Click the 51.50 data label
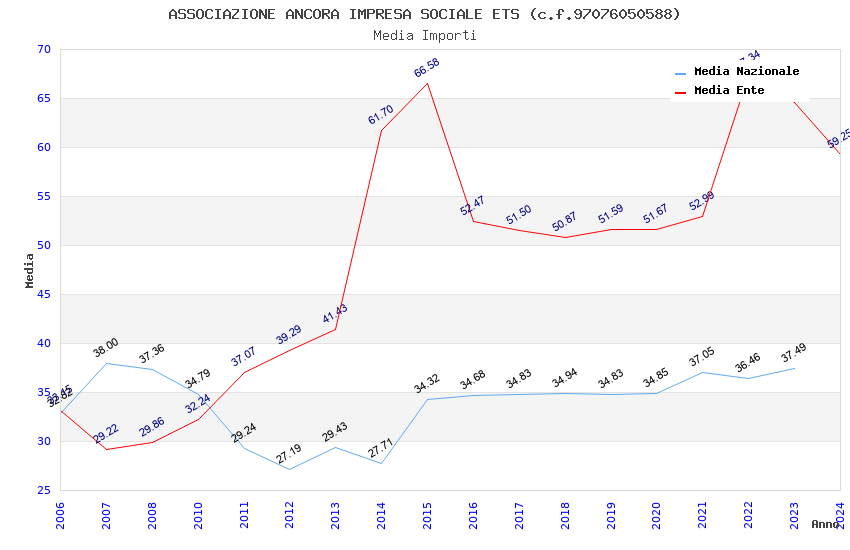 [x=519, y=215]
